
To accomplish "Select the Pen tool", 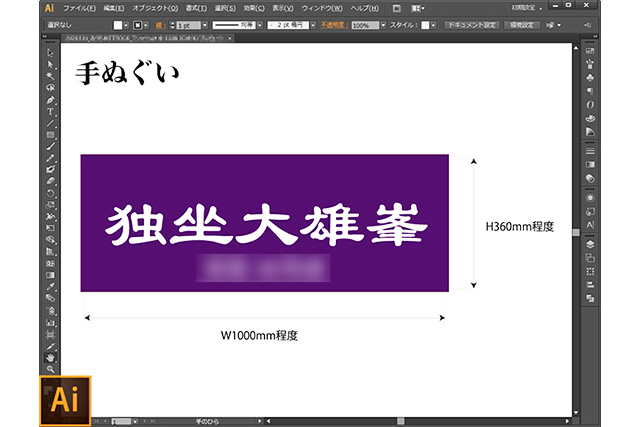I will (x=50, y=100).
